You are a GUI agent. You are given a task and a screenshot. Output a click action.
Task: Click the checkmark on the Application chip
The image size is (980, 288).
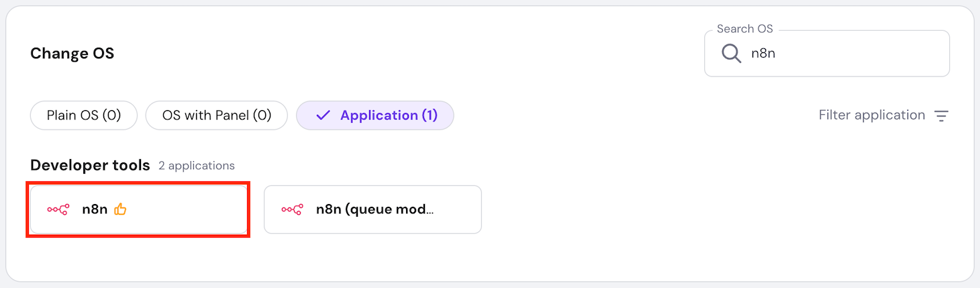click(x=323, y=115)
